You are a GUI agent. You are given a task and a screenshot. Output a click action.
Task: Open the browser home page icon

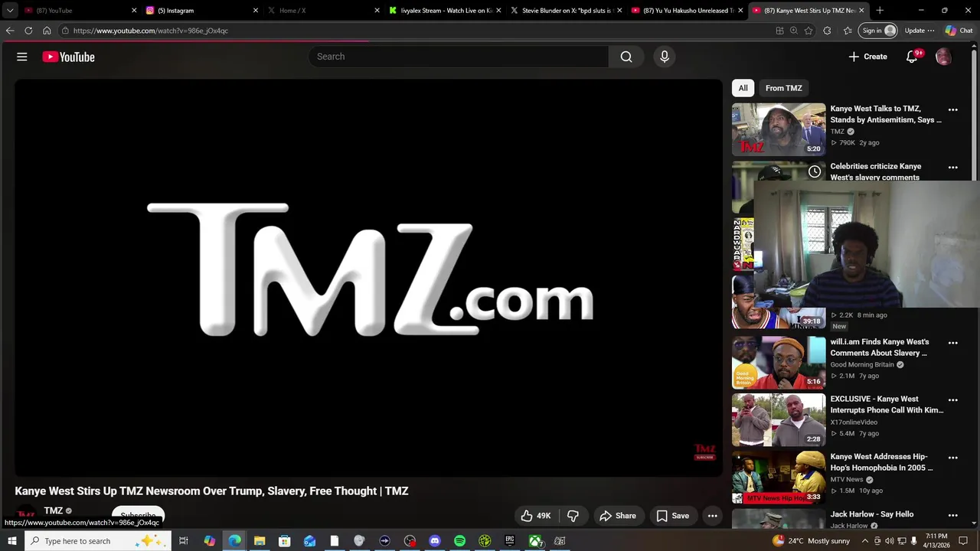pyautogui.click(x=47, y=31)
